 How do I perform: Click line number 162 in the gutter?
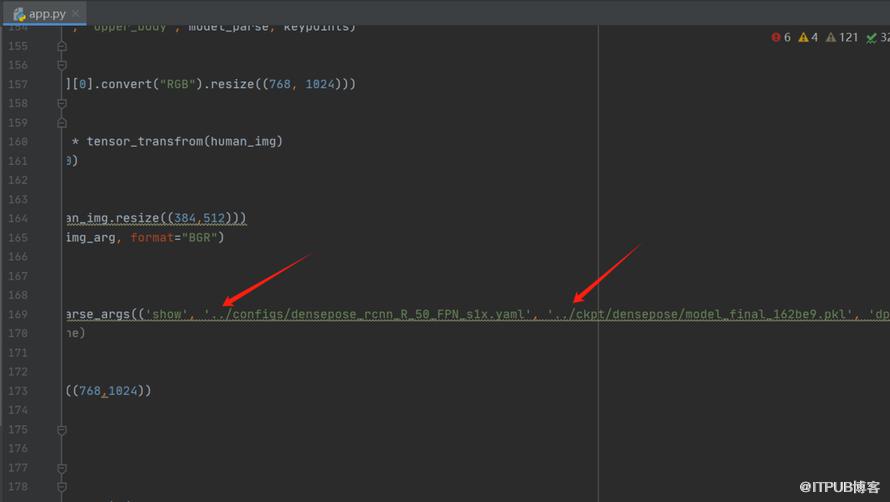pos(18,180)
